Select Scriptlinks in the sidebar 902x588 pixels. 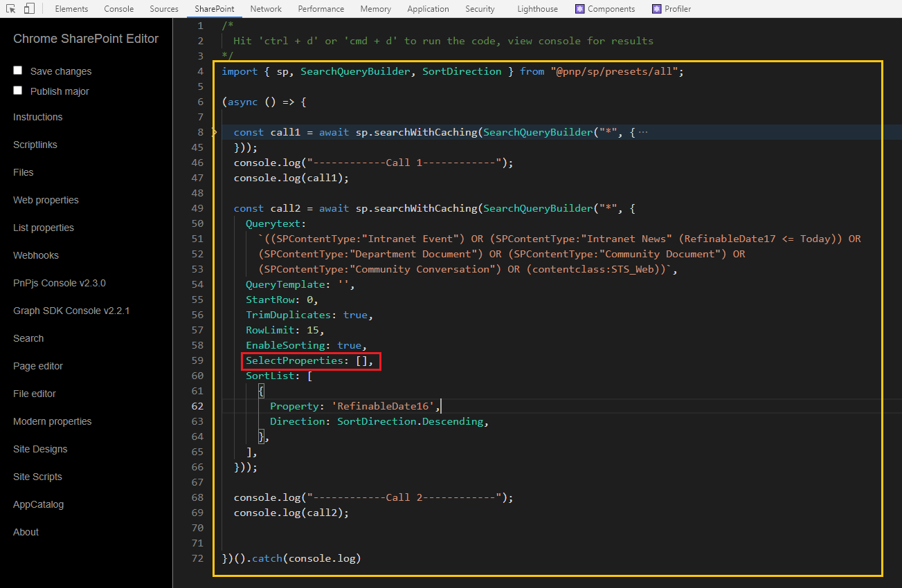(35, 145)
